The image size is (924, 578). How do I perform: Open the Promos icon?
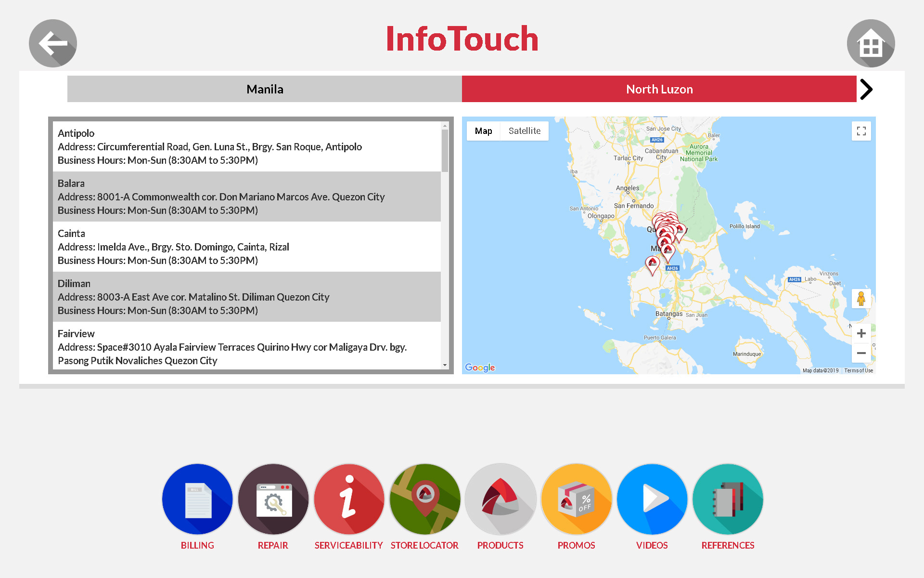point(576,499)
